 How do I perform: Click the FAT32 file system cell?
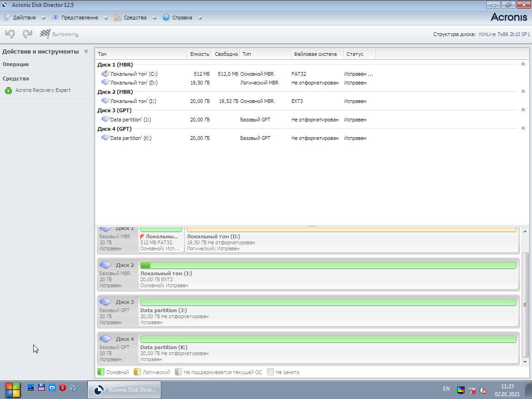click(x=299, y=74)
